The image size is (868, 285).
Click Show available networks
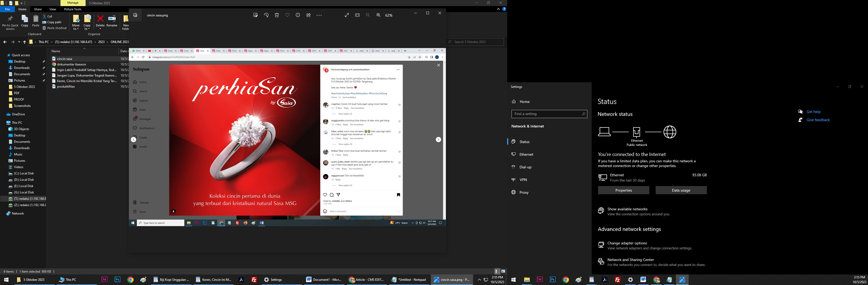pos(627,209)
